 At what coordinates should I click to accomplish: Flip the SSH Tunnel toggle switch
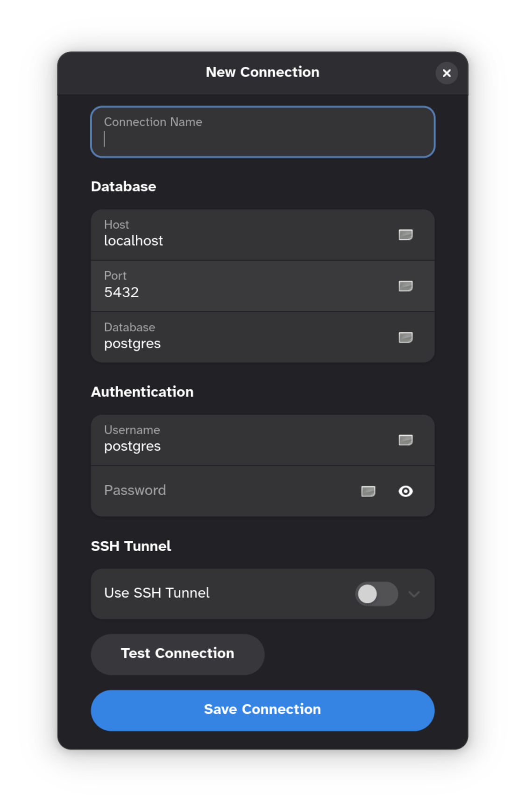tap(376, 594)
